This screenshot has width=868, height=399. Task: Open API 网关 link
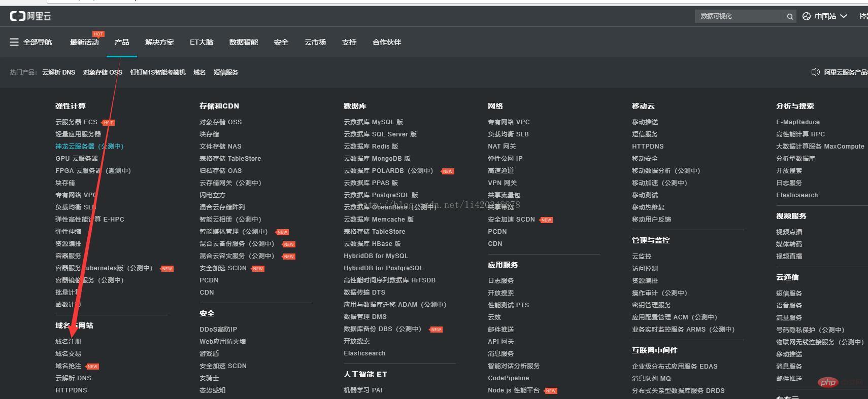tap(501, 342)
